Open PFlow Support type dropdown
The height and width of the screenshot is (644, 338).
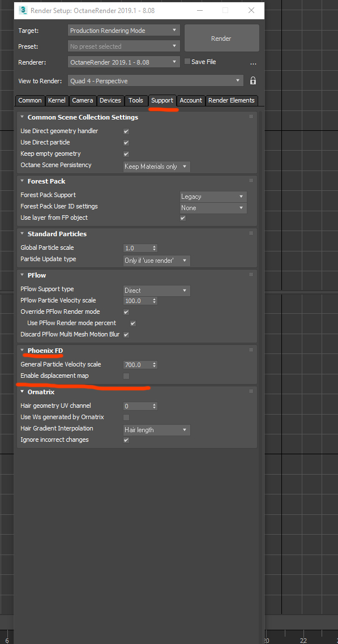[x=157, y=291]
